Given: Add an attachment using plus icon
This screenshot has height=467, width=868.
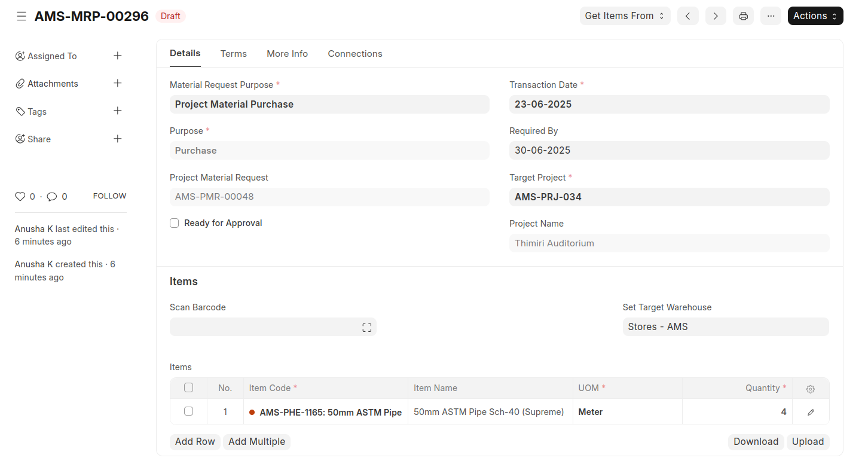Looking at the screenshot, I should (118, 83).
